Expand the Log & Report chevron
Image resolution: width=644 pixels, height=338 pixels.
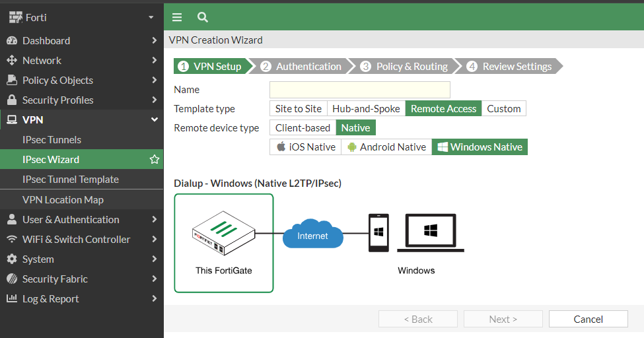point(155,298)
